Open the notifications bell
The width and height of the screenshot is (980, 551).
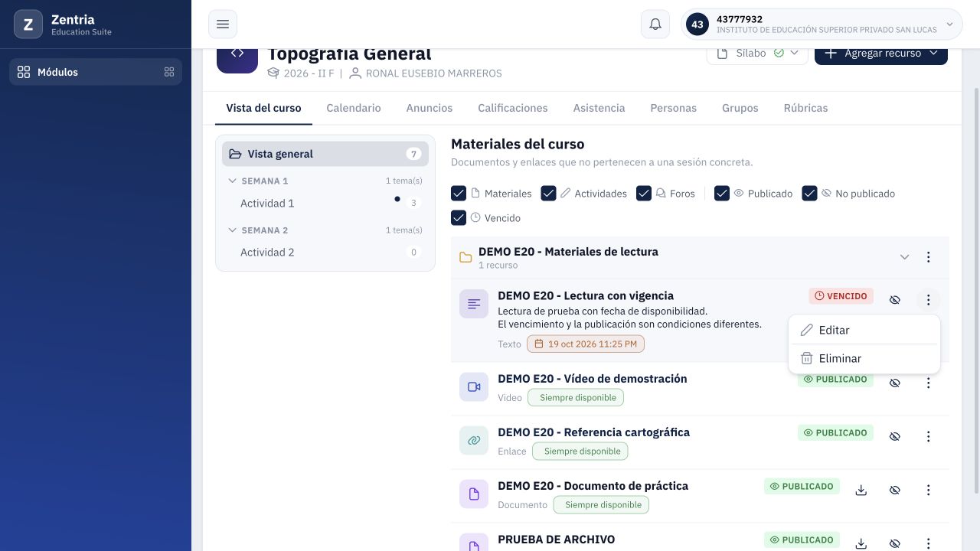pyautogui.click(x=655, y=24)
